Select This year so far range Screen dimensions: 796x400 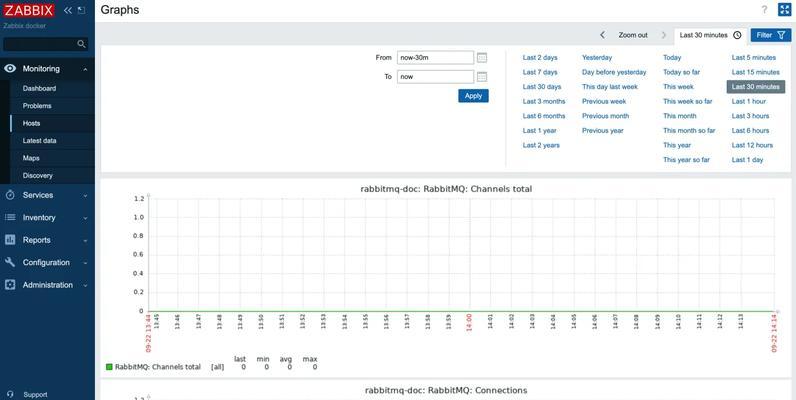(x=686, y=159)
